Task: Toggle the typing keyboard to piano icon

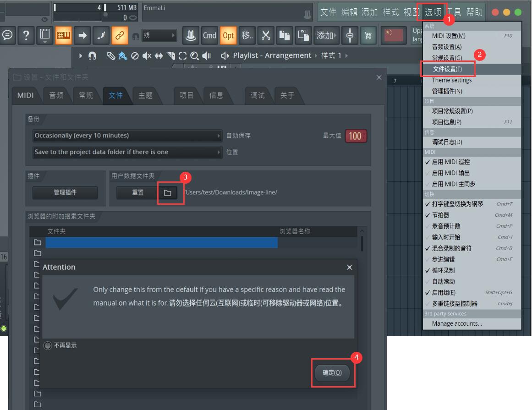Action: coord(64,35)
